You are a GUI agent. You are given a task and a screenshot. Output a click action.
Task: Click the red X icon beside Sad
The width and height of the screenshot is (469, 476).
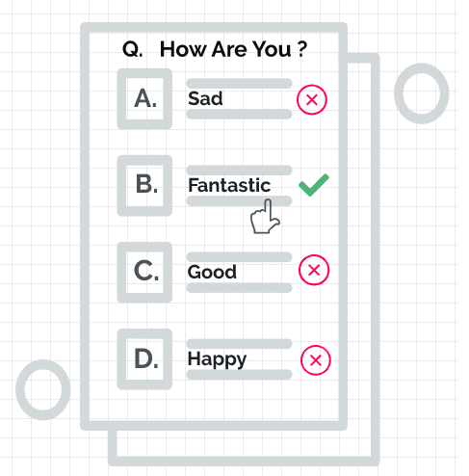(312, 99)
